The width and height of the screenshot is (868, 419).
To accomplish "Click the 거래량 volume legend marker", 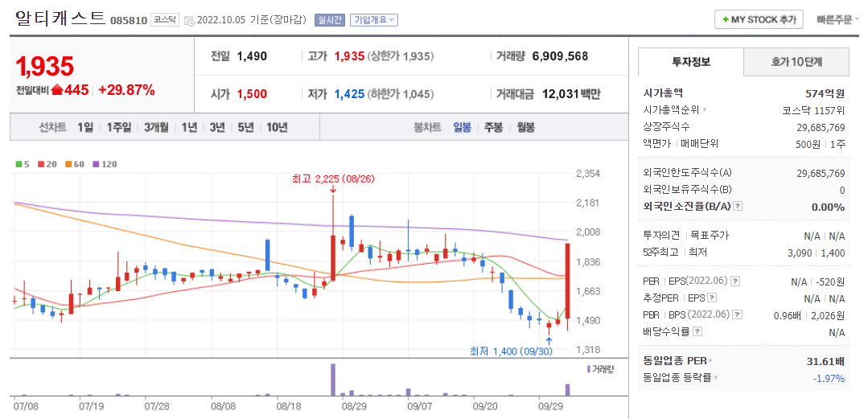I will pyautogui.click(x=600, y=369).
